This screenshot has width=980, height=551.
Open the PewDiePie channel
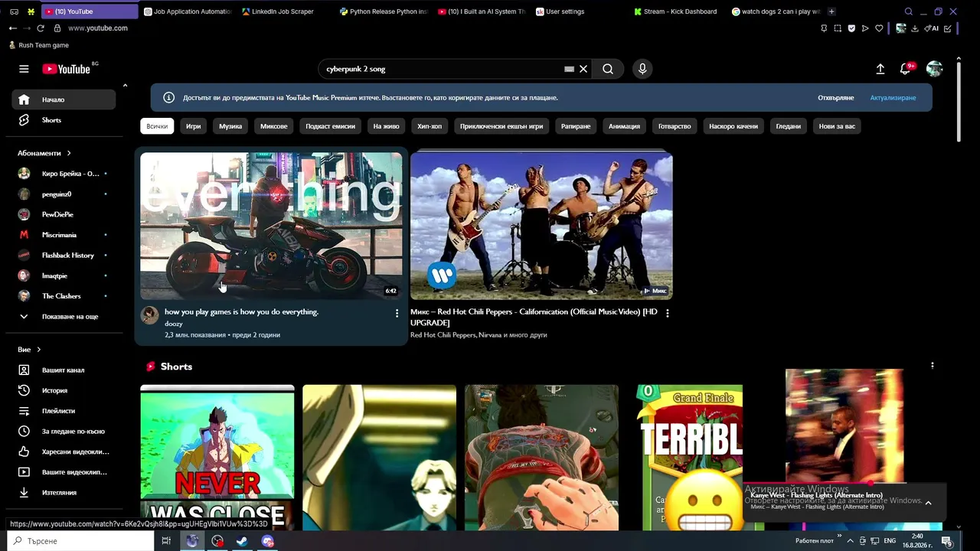coord(64,214)
